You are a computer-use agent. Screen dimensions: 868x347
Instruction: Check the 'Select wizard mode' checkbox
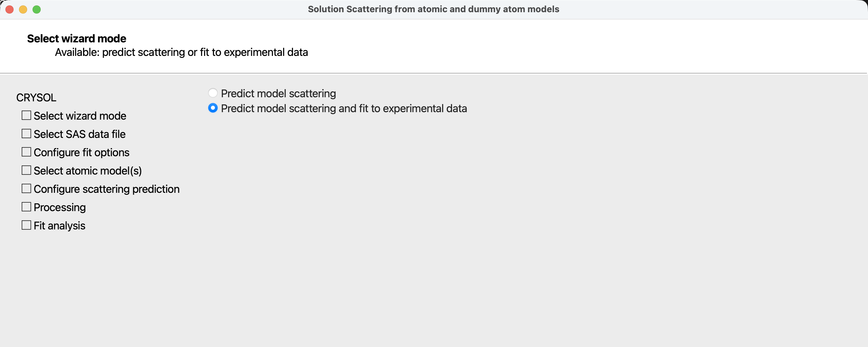(x=26, y=116)
